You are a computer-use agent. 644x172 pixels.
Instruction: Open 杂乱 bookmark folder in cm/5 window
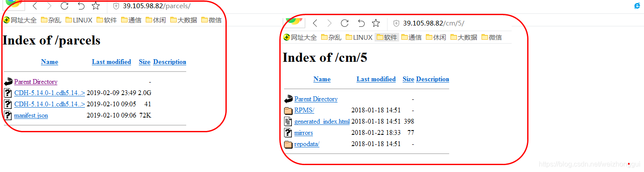[331, 37]
